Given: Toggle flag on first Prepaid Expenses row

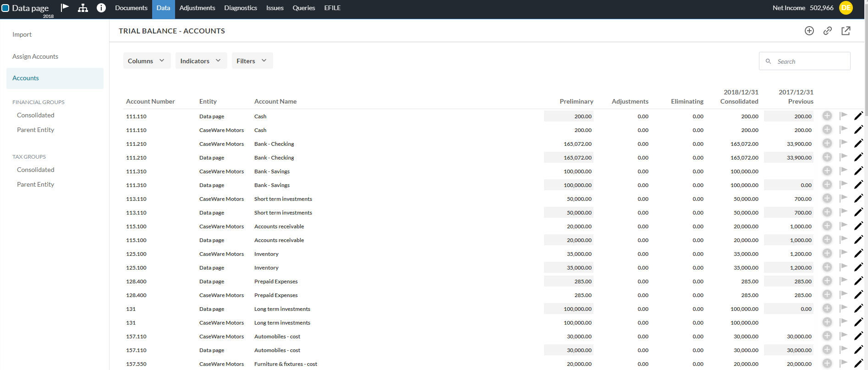Looking at the screenshot, I should 843,281.
